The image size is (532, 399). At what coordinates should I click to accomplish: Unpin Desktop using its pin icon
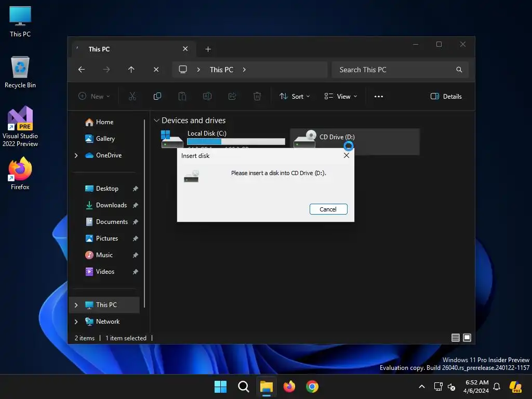pos(136,189)
